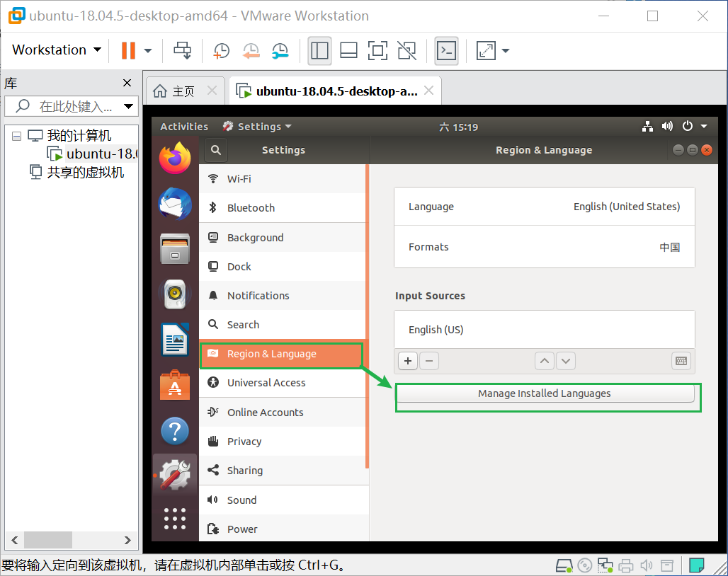Open Sound settings panel
728x576 pixels.
[283, 500]
